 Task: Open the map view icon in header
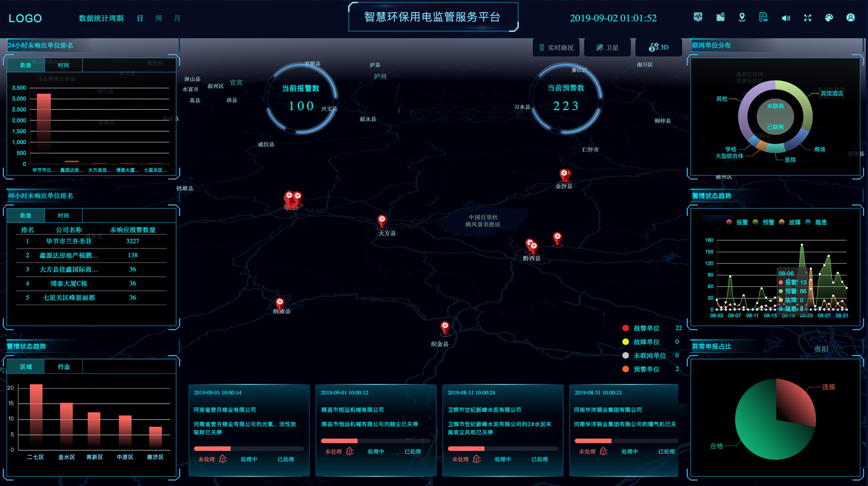click(x=720, y=17)
